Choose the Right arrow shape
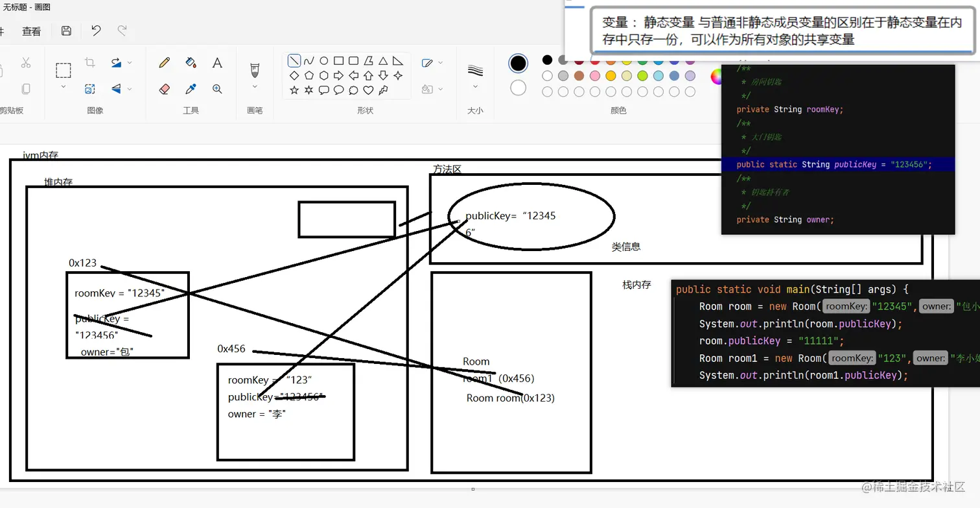Image resolution: width=980 pixels, height=508 pixels. click(x=338, y=76)
